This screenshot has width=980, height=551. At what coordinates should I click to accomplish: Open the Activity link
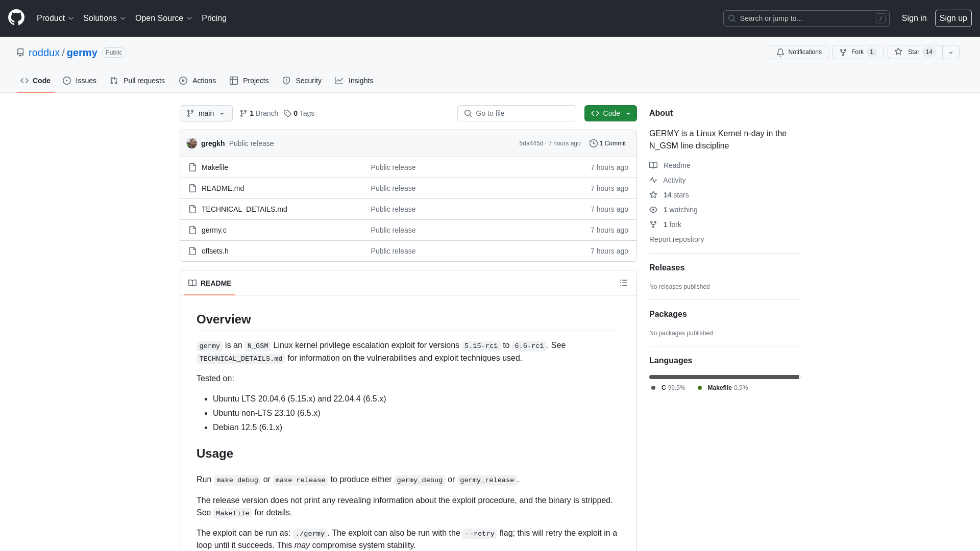tap(668, 180)
